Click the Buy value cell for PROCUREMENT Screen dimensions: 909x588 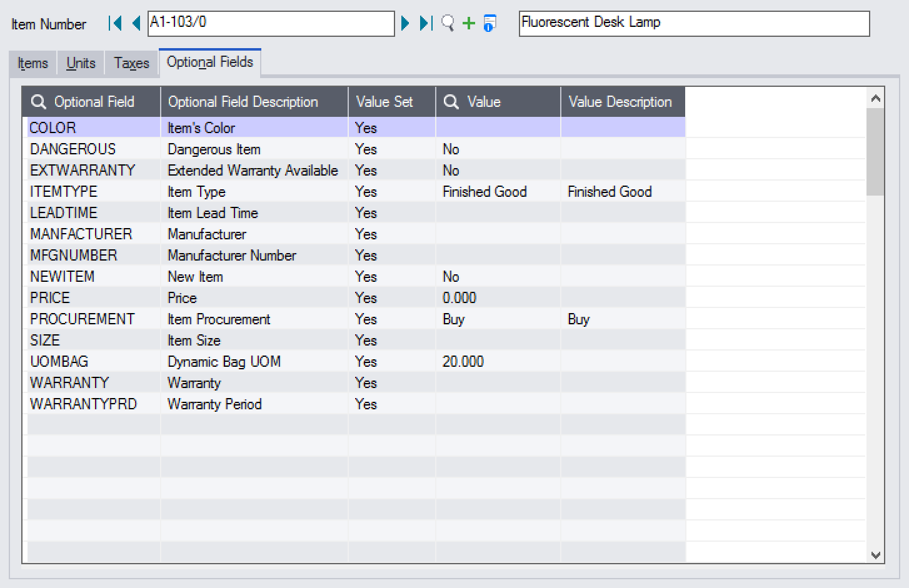click(498, 319)
